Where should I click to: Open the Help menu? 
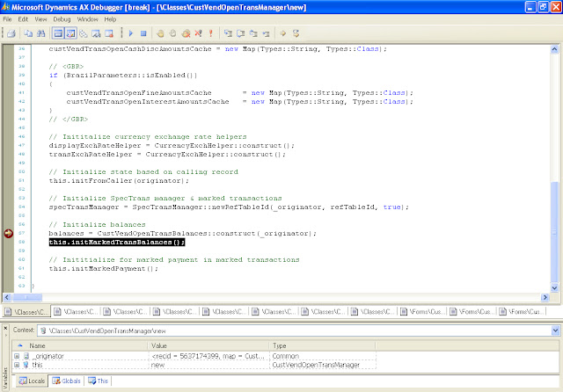tap(110, 19)
